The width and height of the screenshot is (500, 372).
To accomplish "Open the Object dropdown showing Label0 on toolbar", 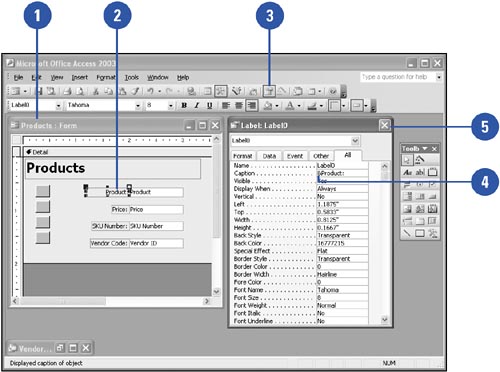I will point(58,106).
